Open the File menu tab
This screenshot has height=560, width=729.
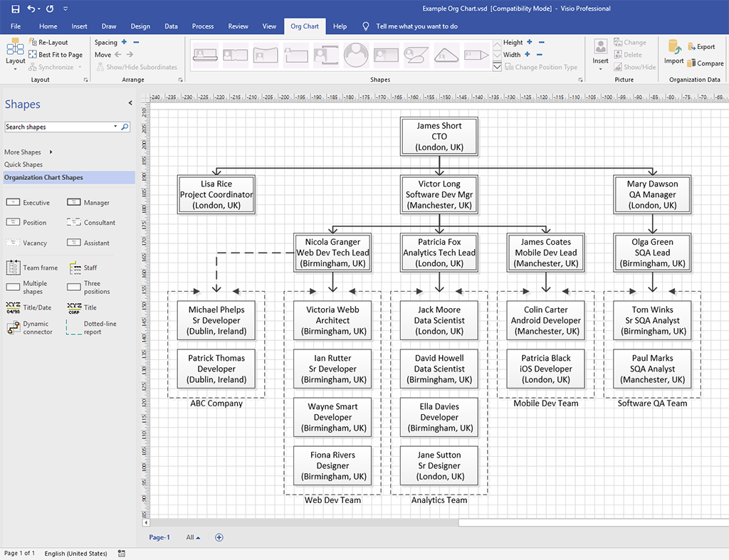point(16,26)
